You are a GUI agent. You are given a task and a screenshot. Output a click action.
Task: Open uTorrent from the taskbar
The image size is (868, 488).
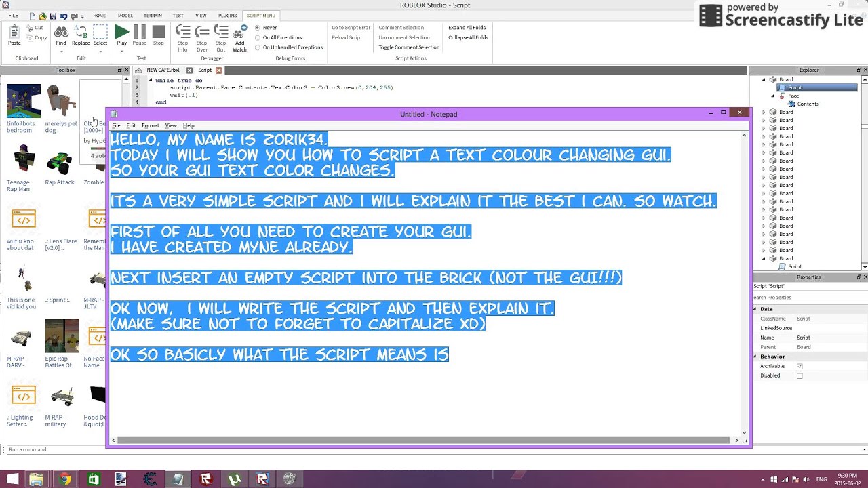234,479
